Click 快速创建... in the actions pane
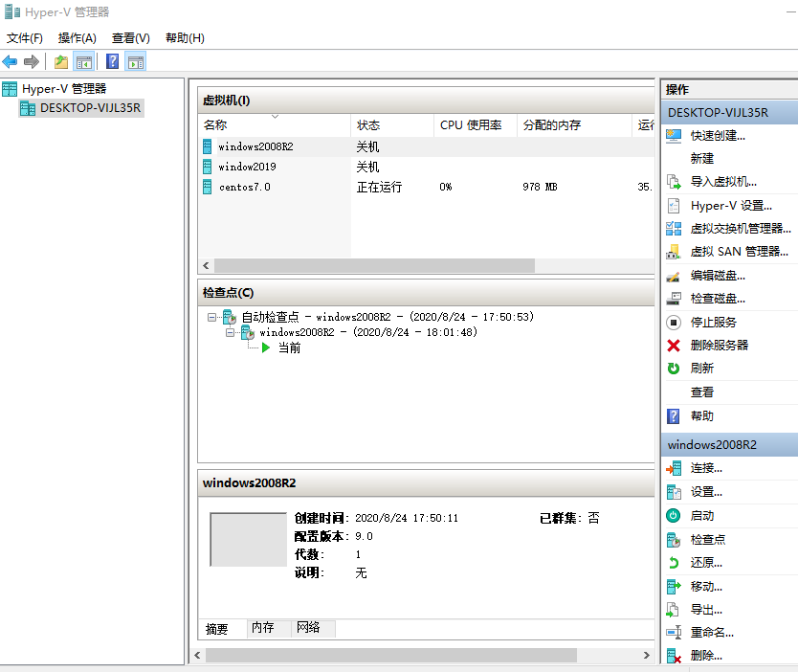 [718, 136]
